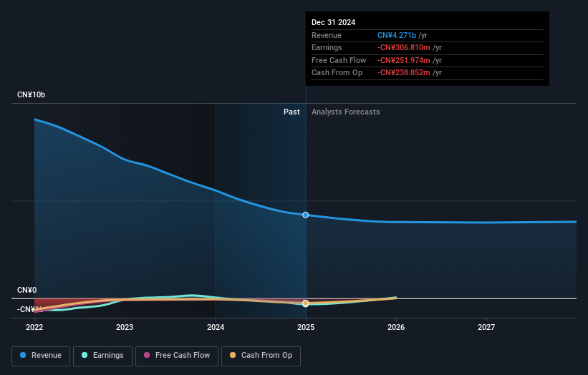Click the -CN¥306.810m earnings value
Image resolution: width=588 pixels, height=375 pixels.
[403, 47]
